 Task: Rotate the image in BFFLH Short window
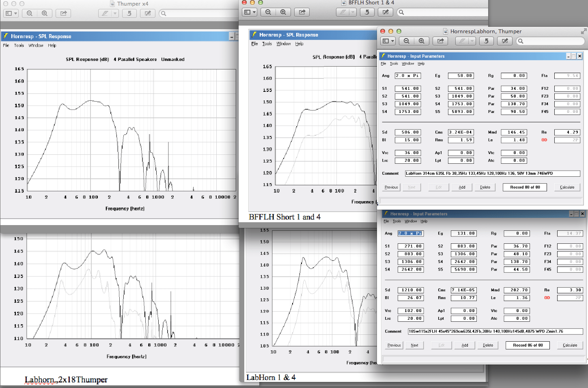tap(367, 12)
